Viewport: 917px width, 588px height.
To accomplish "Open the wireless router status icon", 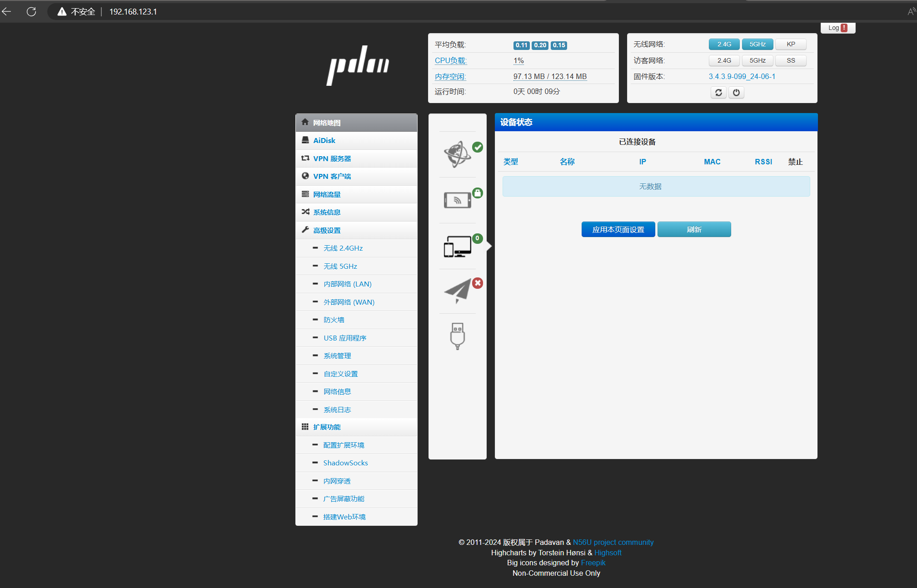I will (457, 200).
